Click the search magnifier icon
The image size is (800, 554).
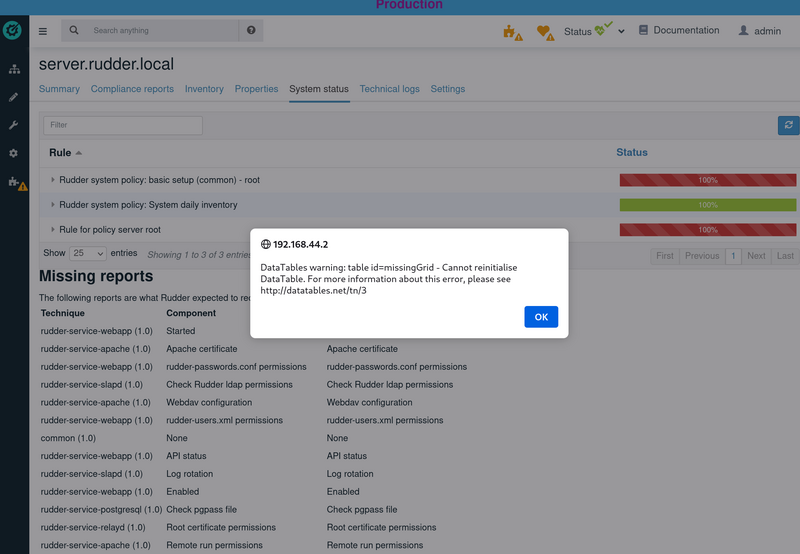click(x=74, y=30)
